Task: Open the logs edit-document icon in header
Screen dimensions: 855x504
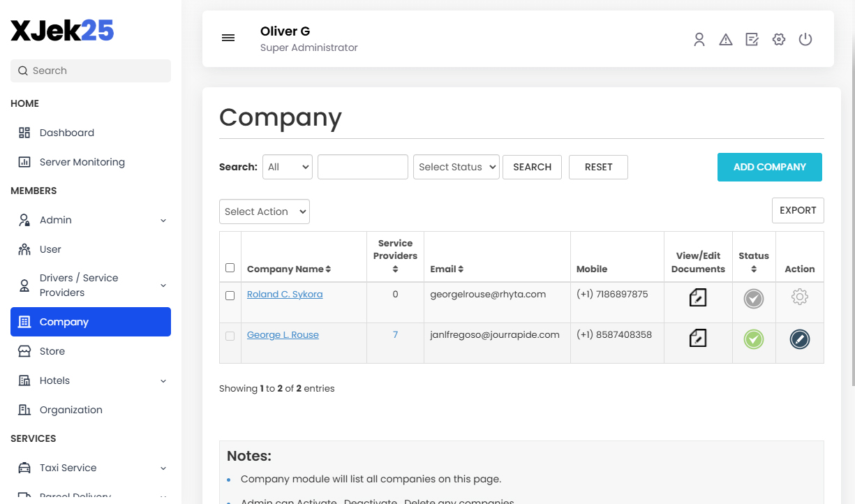Action: click(752, 39)
